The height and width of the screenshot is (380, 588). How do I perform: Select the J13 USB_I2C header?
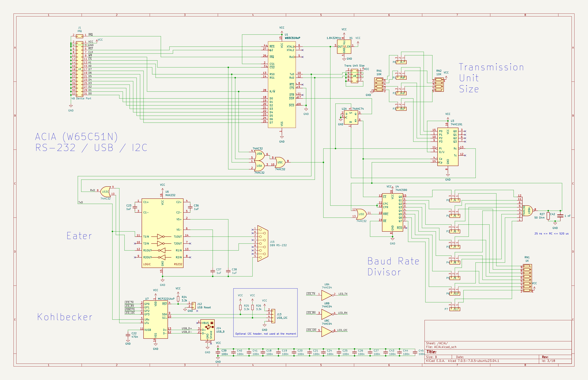(x=273, y=316)
